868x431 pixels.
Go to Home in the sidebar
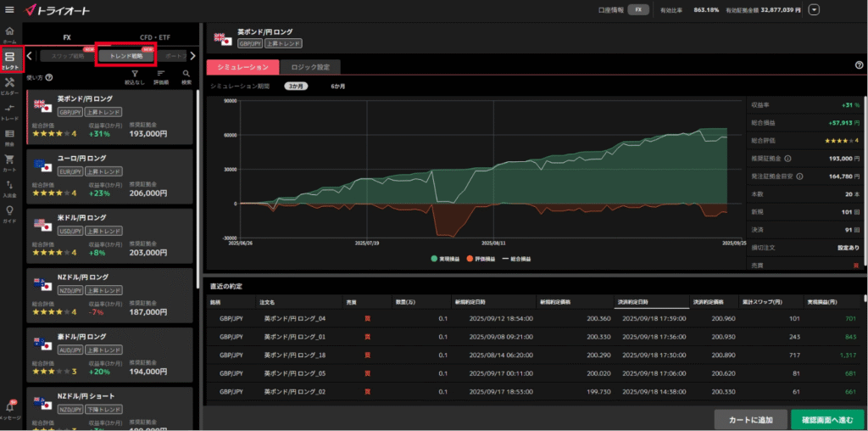tap(9, 34)
